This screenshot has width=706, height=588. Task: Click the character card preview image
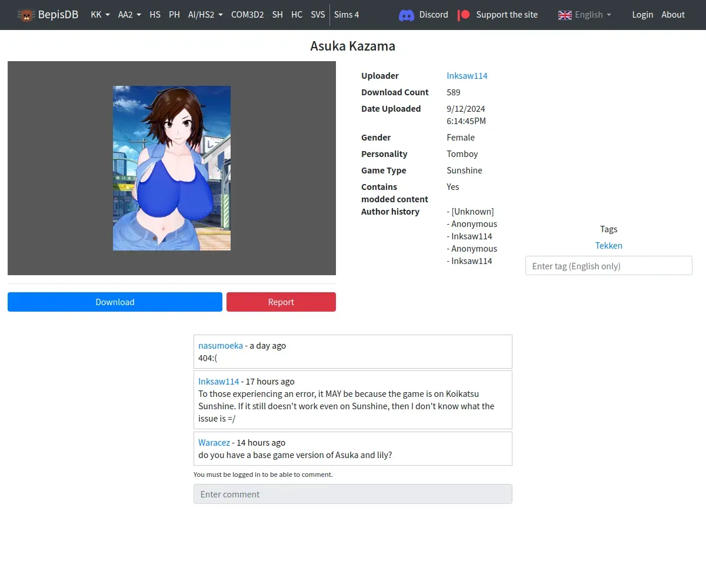pyautogui.click(x=172, y=168)
